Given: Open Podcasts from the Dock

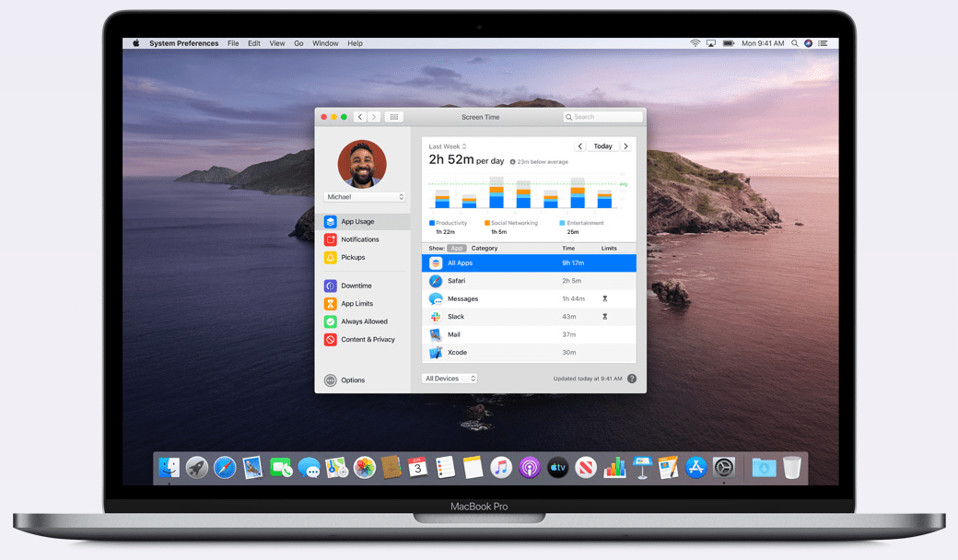Looking at the screenshot, I should point(529,468).
